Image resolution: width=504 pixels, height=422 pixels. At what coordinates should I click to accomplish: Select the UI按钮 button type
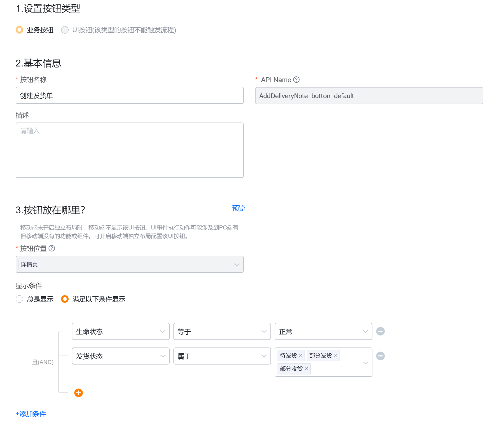tap(65, 30)
